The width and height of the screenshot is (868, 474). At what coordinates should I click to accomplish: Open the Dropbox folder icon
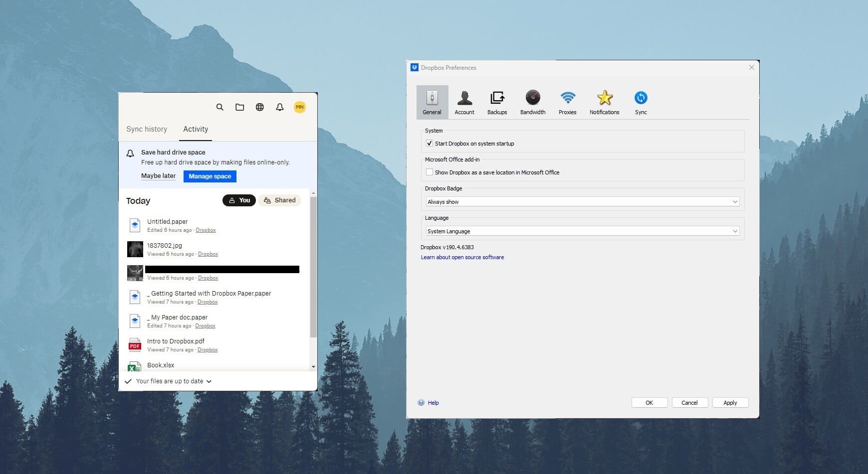coord(240,107)
